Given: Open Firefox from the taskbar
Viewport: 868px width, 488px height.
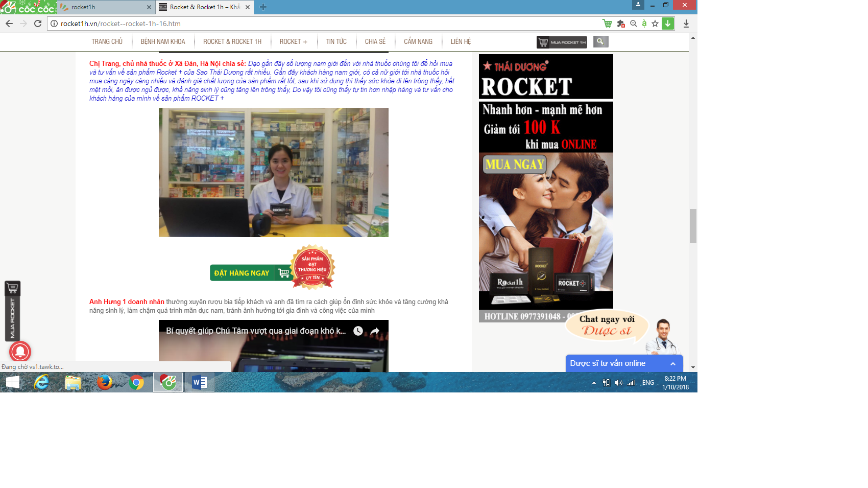Looking at the screenshot, I should tap(105, 382).
